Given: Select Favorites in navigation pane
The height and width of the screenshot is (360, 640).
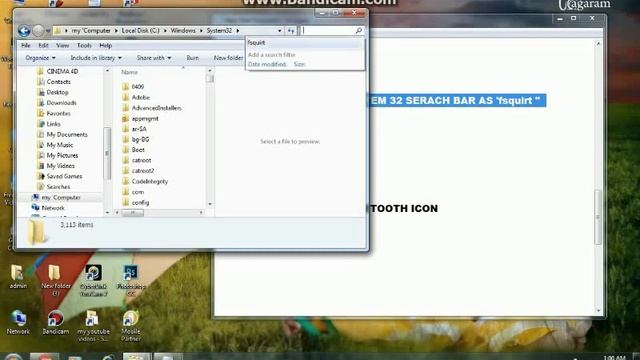Looking at the screenshot, I should [x=58, y=113].
